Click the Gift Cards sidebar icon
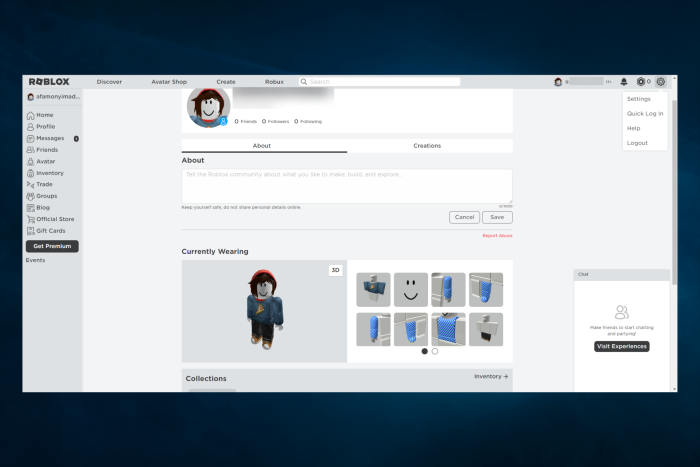 click(x=30, y=231)
